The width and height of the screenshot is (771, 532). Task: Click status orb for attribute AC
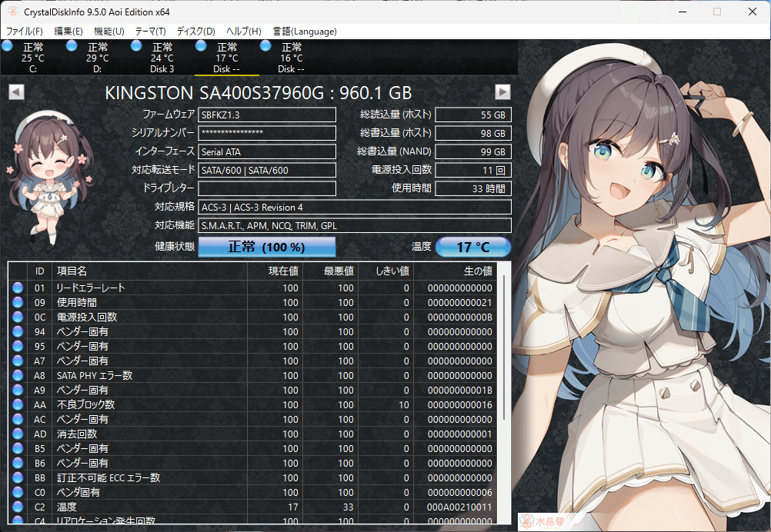[x=18, y=420]
